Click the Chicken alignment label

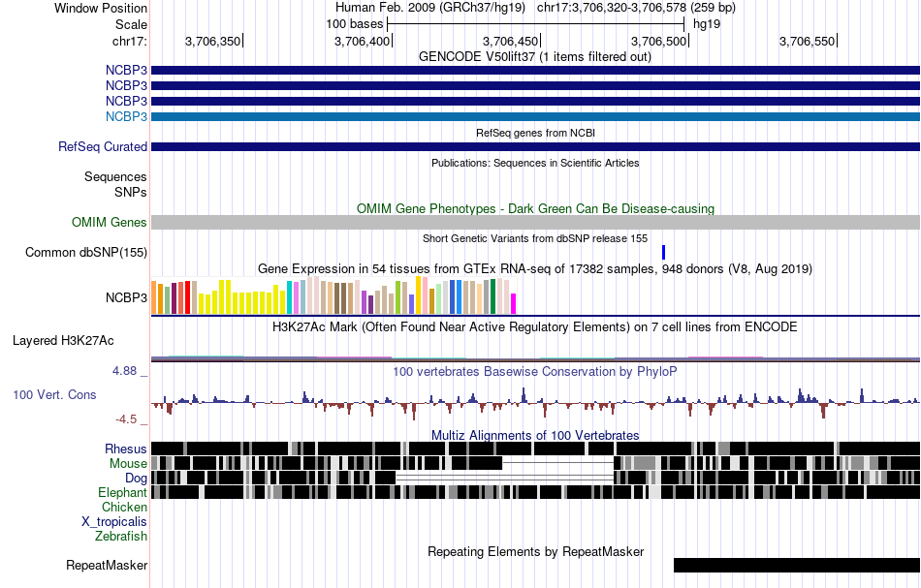(124, 507)
